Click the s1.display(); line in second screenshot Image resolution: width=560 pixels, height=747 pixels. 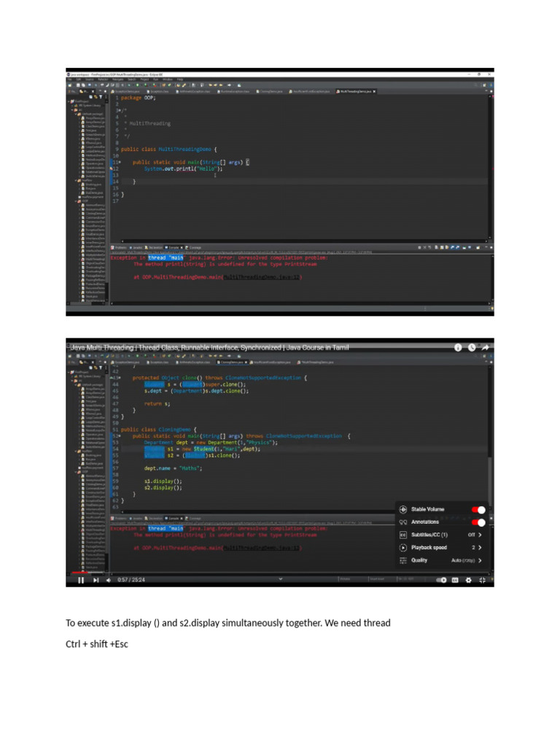coord(163,481)
